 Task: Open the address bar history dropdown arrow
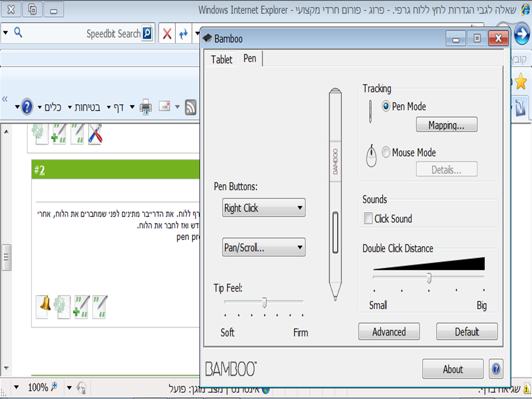(197, 34)
